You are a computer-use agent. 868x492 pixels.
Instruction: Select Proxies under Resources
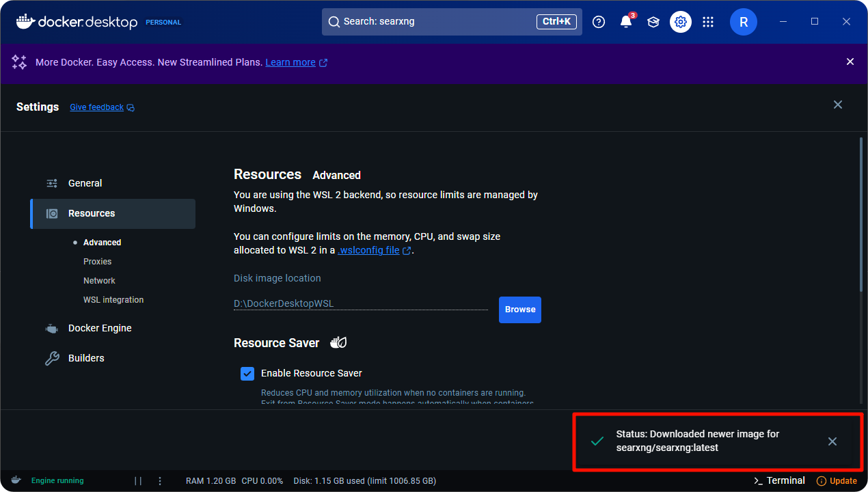97,262
